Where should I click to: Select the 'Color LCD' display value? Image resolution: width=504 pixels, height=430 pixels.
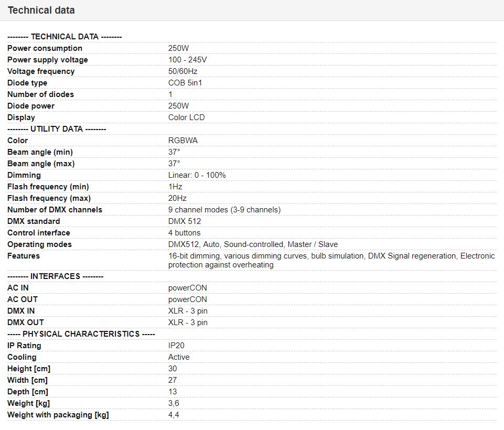186,117
